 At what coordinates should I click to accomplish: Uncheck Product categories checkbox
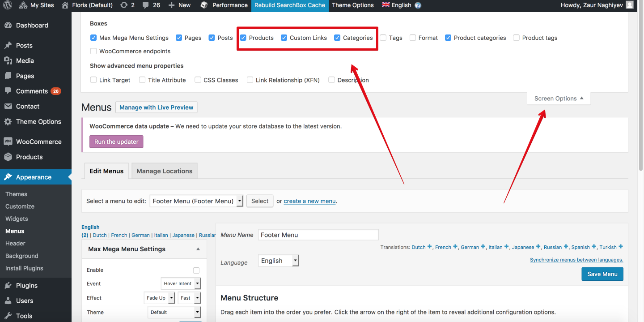[x=448, y=38]
